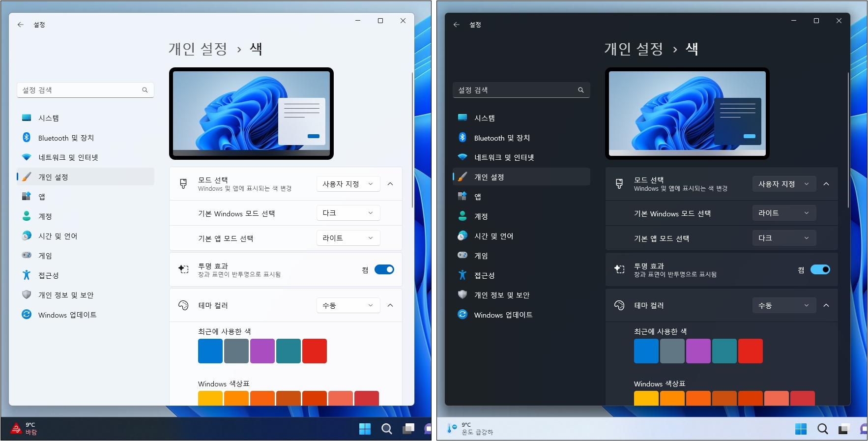The image size is (868, 441).
Task: Click the 개인 정보 및 보안 shield icon in light window
Action: click(27, 294)
